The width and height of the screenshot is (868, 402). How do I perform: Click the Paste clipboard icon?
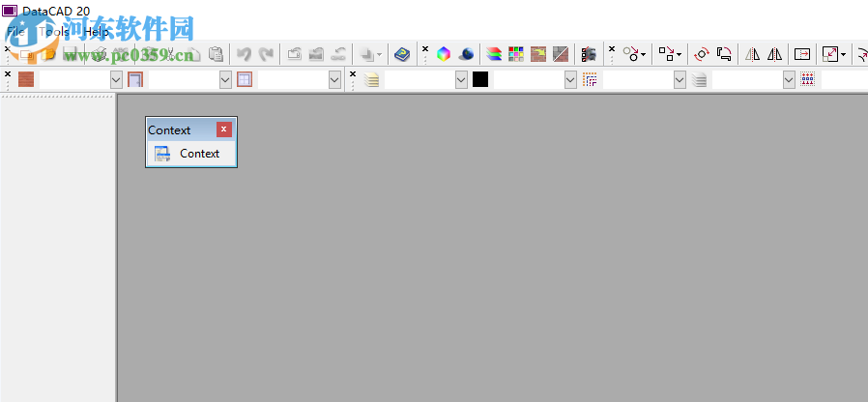click(x=216, y=54)
